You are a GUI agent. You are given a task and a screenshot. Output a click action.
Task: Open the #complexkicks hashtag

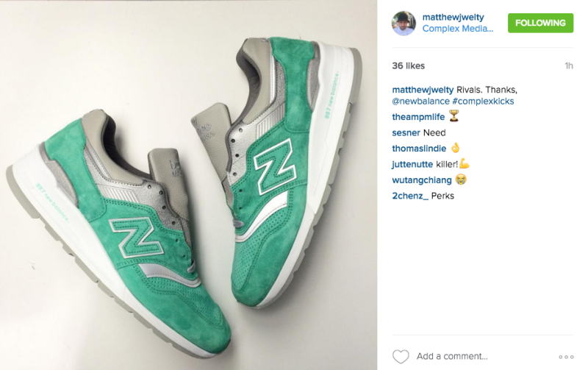[x=483, y=102]
